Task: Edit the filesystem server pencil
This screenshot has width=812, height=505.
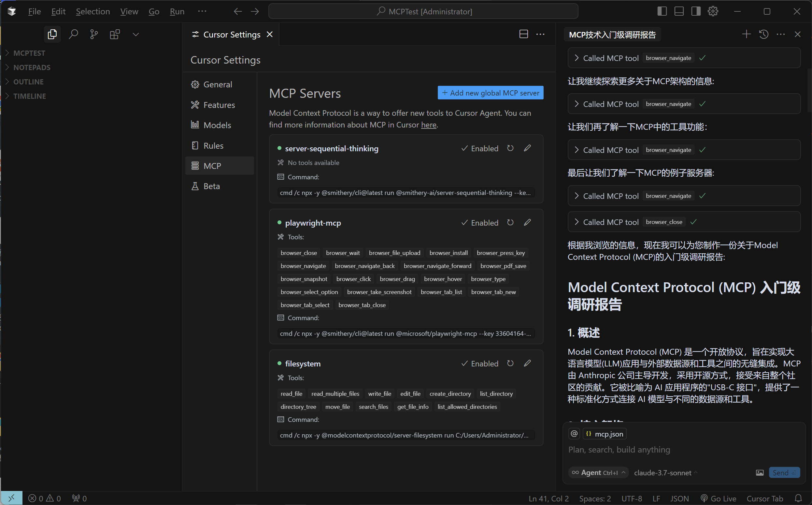Action: (527, 364)
